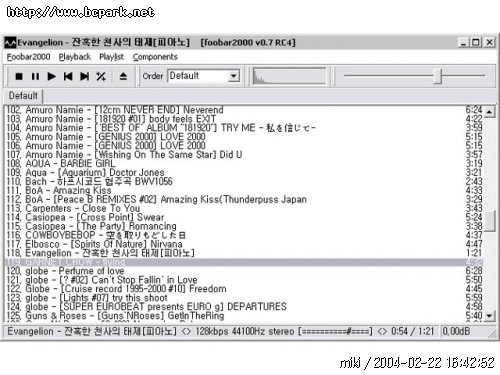Click playlist scrollbar up arrow
Screen dimensions: 500x375
489,112
